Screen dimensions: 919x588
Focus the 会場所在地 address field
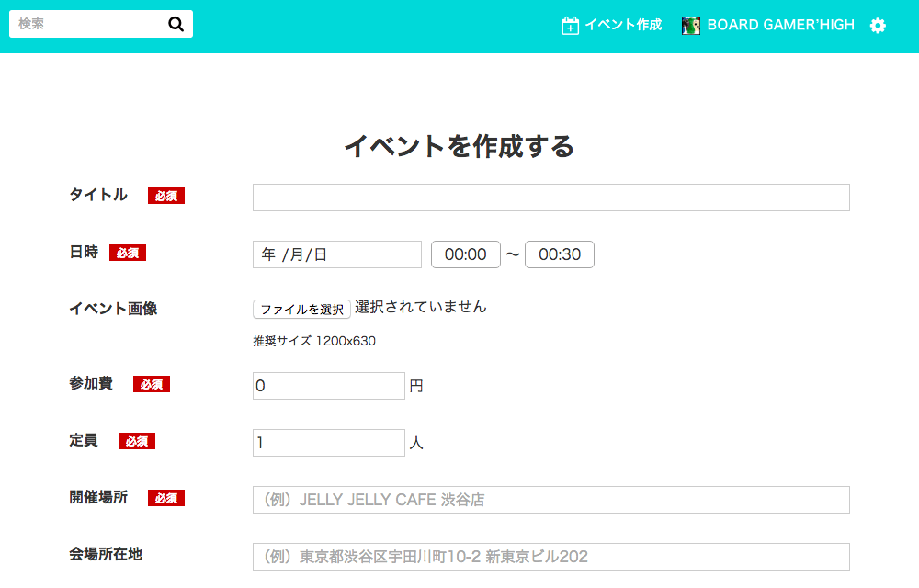point(550,557)
